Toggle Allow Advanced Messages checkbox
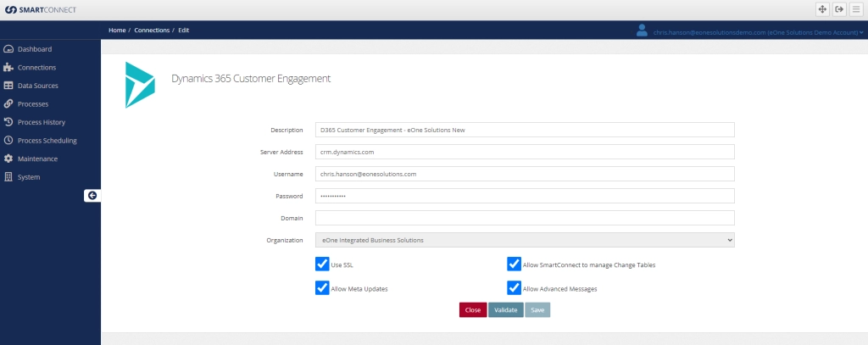This screenshot has width=868, height=345. (x=515, y=288)
